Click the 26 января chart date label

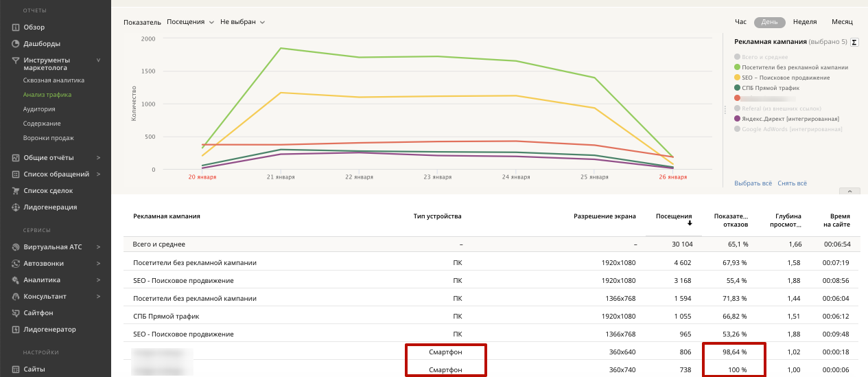click(672, 176)
